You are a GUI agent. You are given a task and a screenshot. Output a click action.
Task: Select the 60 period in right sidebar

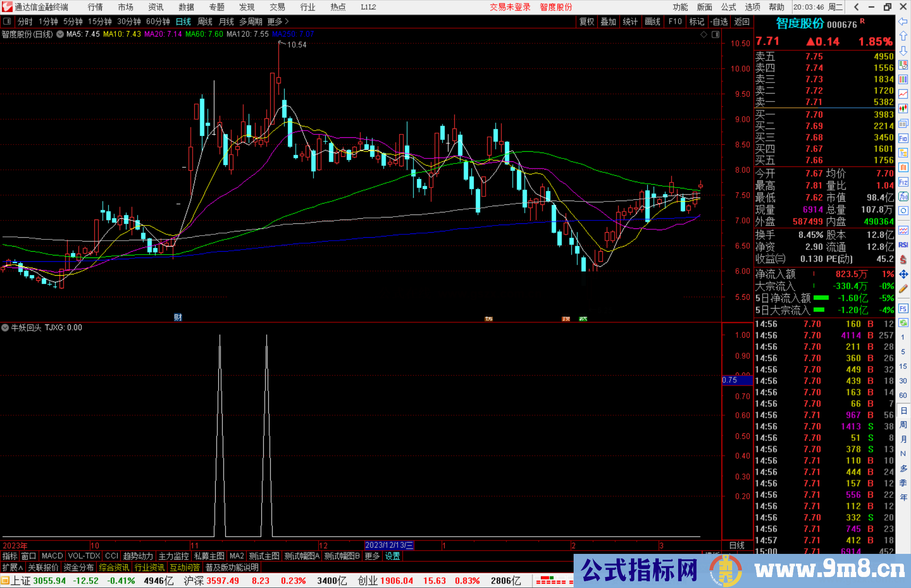click(903, 395)
